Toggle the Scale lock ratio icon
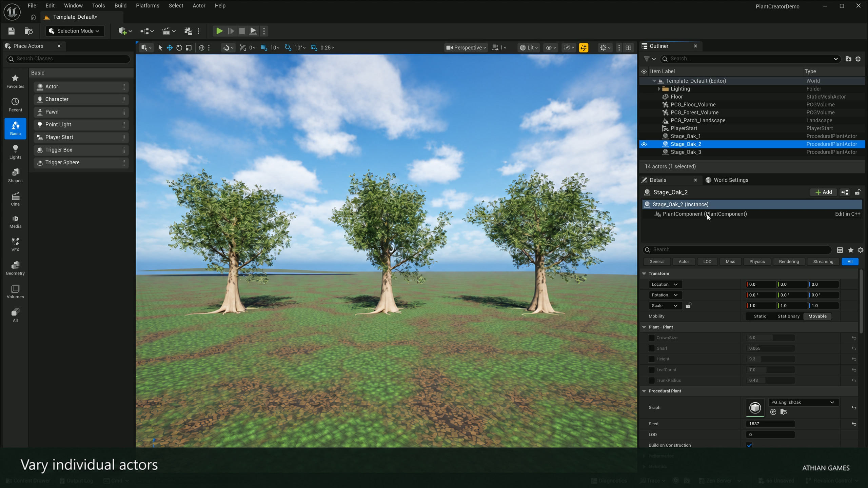The width and height of the screenshot is (868, 488). click(x=688, y=306)
